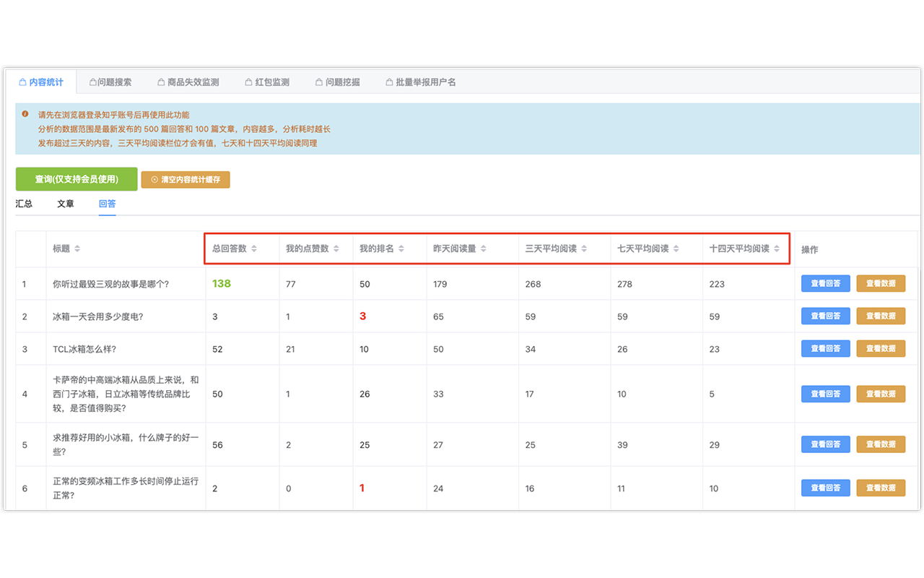
Task: Click the title starting 正常的变频冰箱工作多长时间
Action: click(126, 488)
